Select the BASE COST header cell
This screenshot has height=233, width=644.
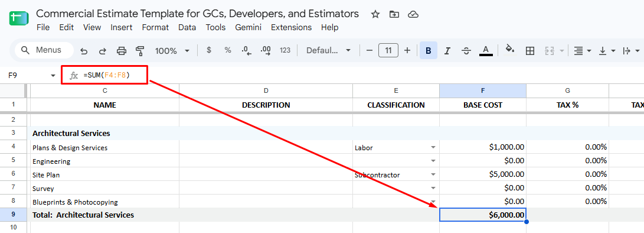pyautogui.click(x=483, y=105)
